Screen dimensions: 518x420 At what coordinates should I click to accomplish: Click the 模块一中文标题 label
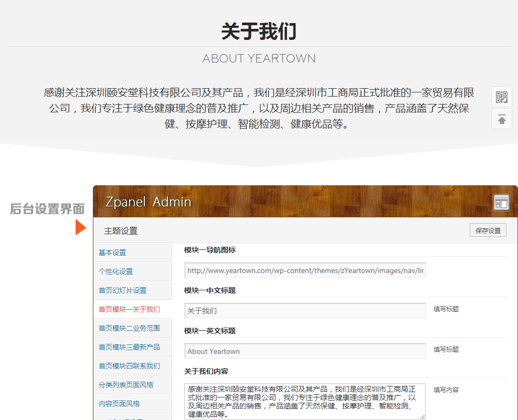(210, 290)
